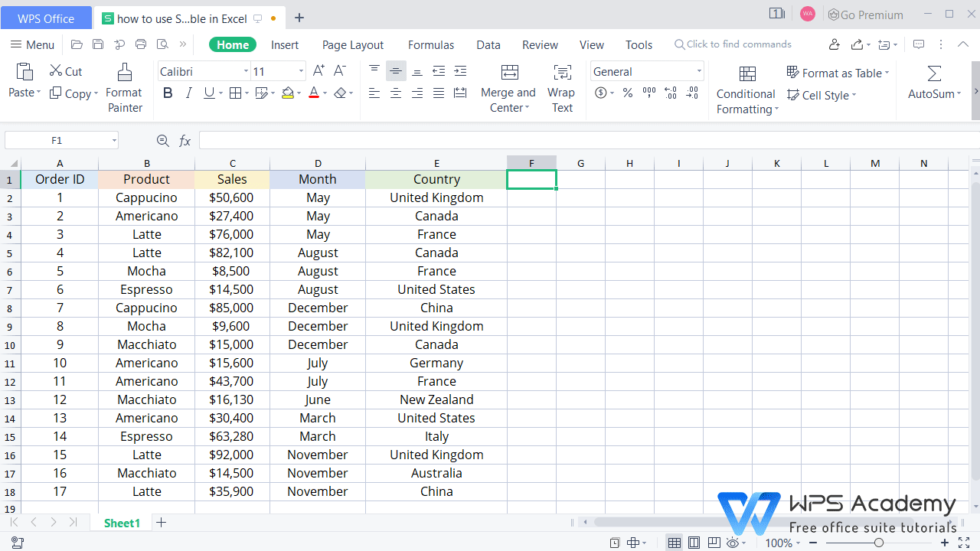Viewport: 980px width, 551px height.
Task: Open the fill color dropdown arrow
Action: [x=299, y=93]
